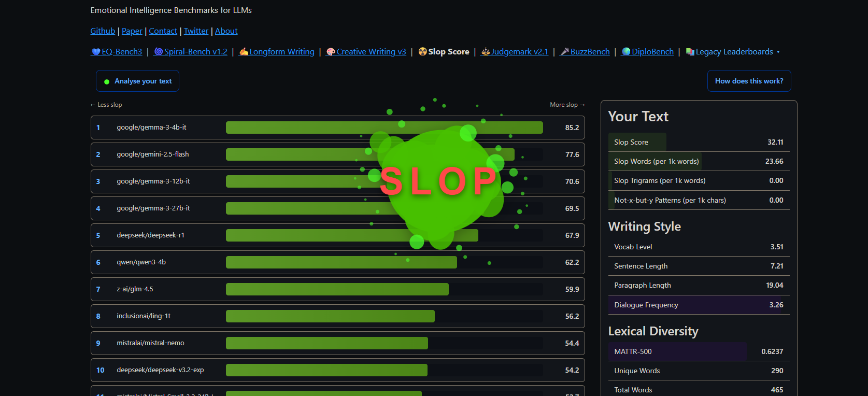Open the How does this work? button
The width and height of the screenshot is (868, 396).
click(749, 81)
